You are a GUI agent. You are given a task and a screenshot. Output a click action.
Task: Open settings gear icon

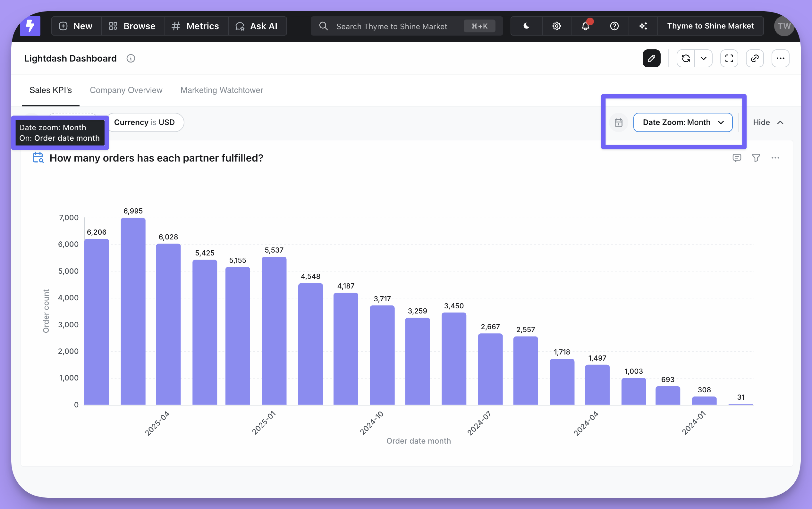pos(556,26)
